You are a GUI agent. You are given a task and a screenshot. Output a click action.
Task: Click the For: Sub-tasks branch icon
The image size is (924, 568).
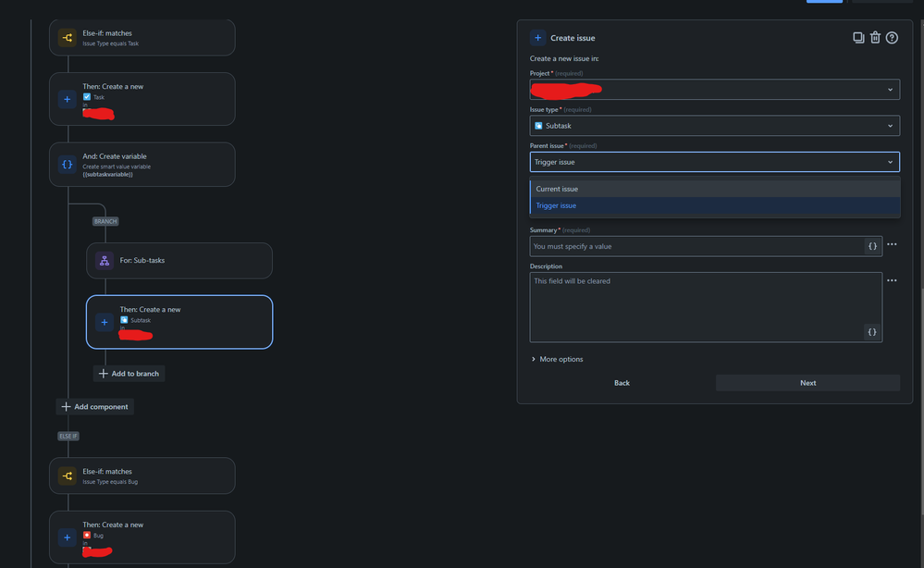tap(104, 261)
